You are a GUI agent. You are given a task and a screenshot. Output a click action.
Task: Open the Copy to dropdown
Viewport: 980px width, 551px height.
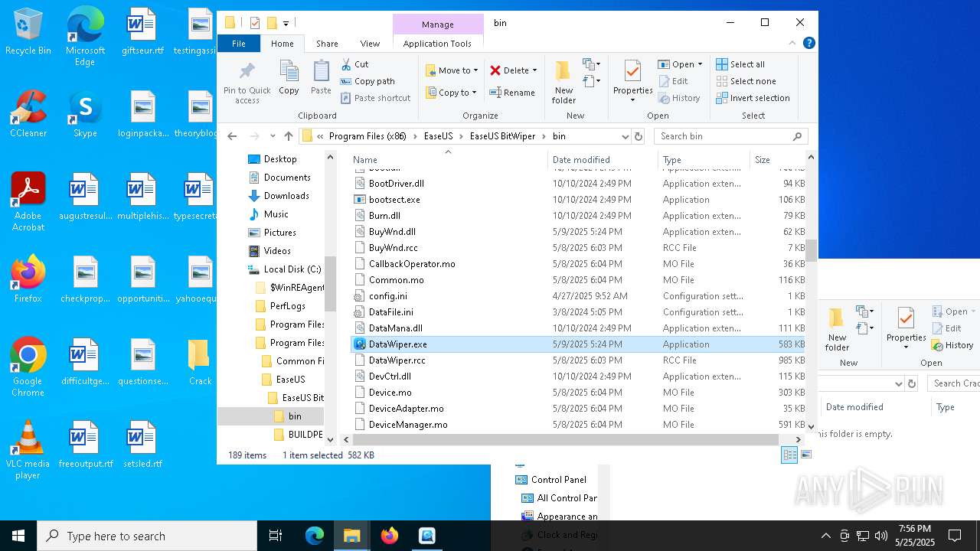(x=451, y=93)
